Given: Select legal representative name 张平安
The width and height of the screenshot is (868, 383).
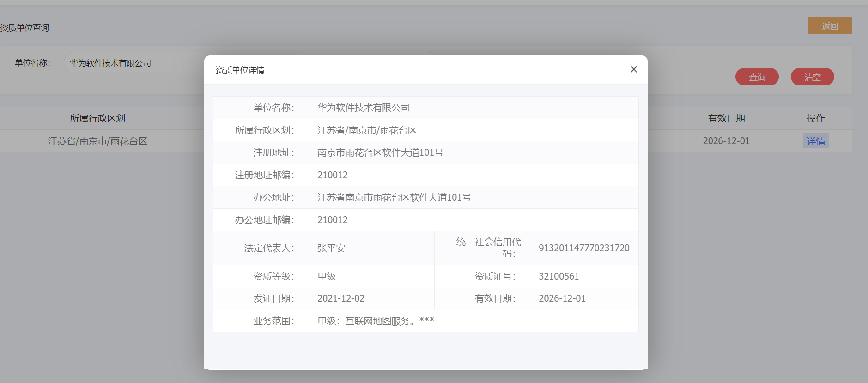Looking at the screenshot, I should 331,248.
